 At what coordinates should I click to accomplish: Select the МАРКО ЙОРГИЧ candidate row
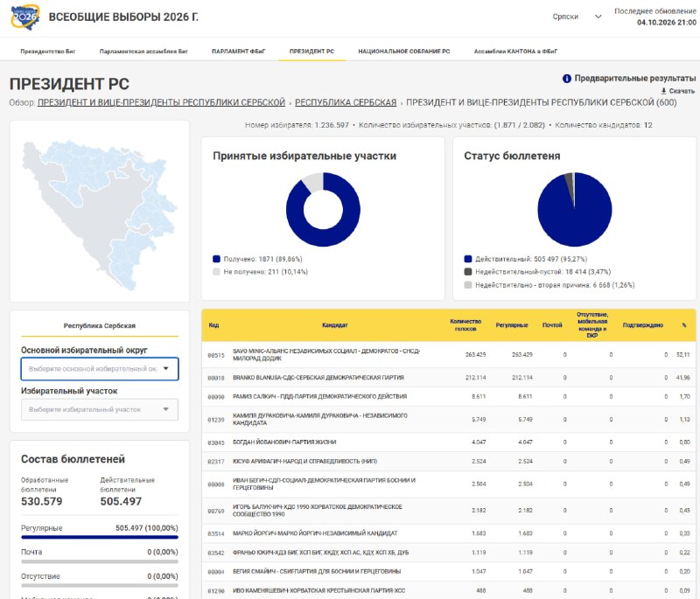tap(449, 533)
